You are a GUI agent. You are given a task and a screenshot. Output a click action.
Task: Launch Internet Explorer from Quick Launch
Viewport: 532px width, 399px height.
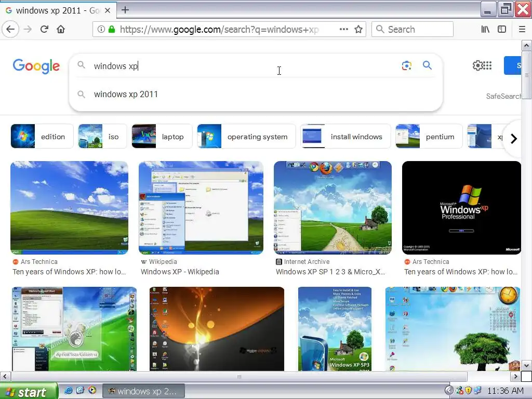(68, 390)
